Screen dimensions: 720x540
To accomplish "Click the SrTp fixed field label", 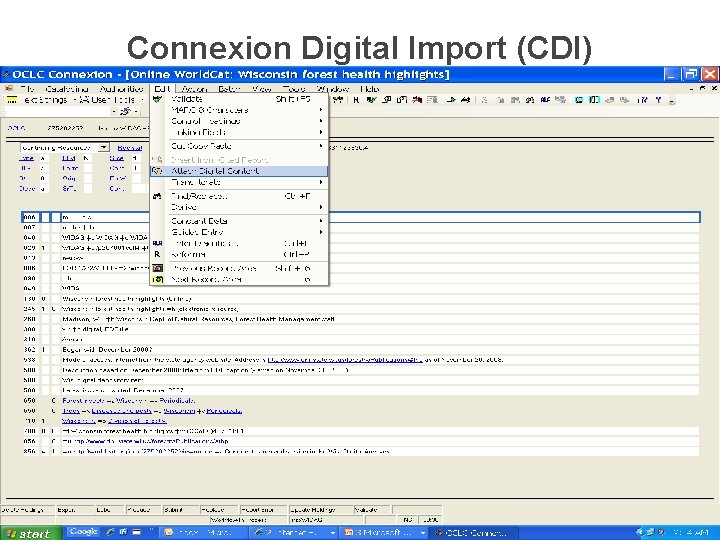I will pos(69,188).
